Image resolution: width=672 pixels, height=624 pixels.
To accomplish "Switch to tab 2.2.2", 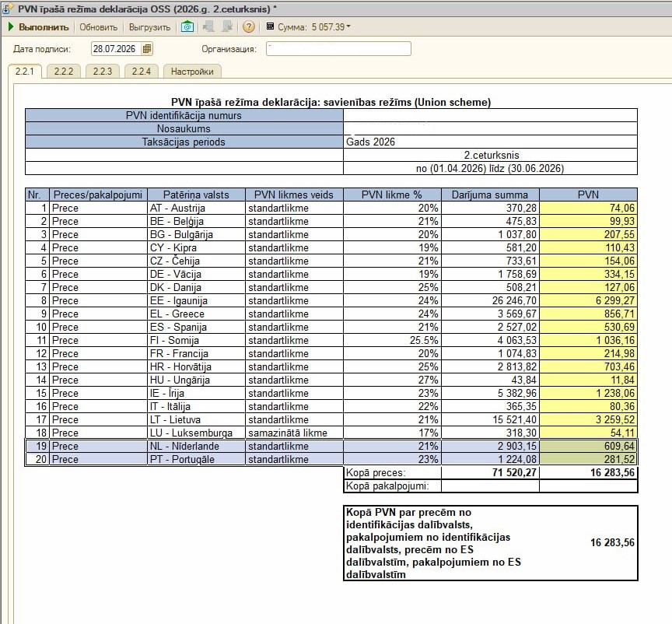I will (x=64, y=71).
